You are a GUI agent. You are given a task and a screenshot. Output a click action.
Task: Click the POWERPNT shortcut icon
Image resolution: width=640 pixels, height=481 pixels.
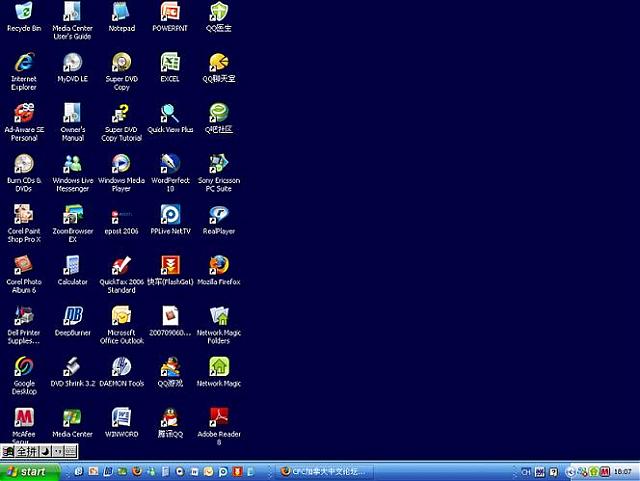click(x=170, y=11)
